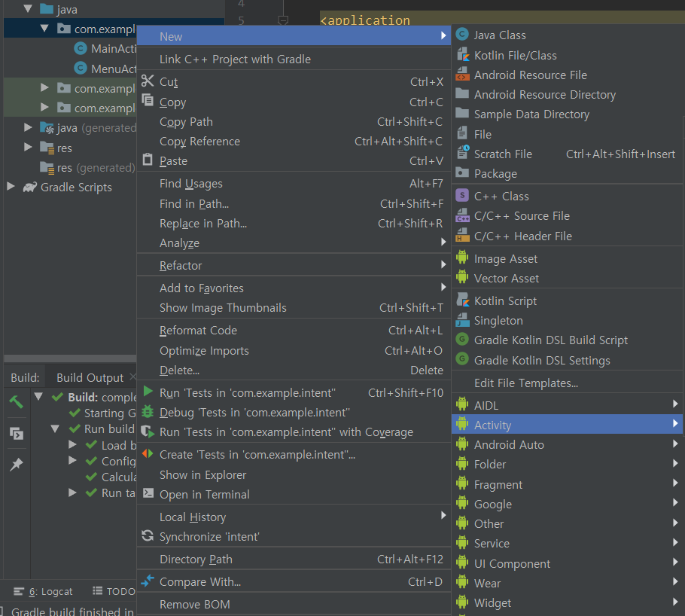This screenshot has width=685, height=616.
Task: Open the Service submenu
Action: point(567,543)
